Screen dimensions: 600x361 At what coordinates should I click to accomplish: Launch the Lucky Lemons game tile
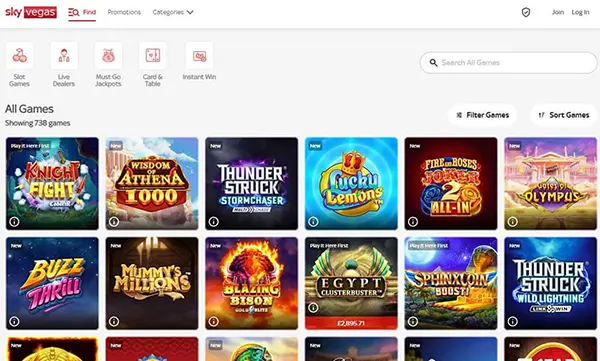(x=351, y=184)
